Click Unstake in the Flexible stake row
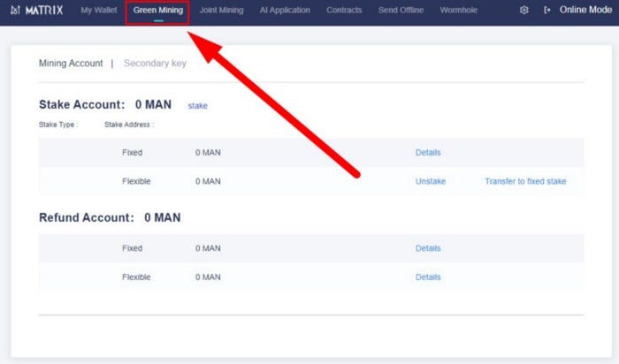The height and width of the screenshot is (364, 619). pos(431,181)
